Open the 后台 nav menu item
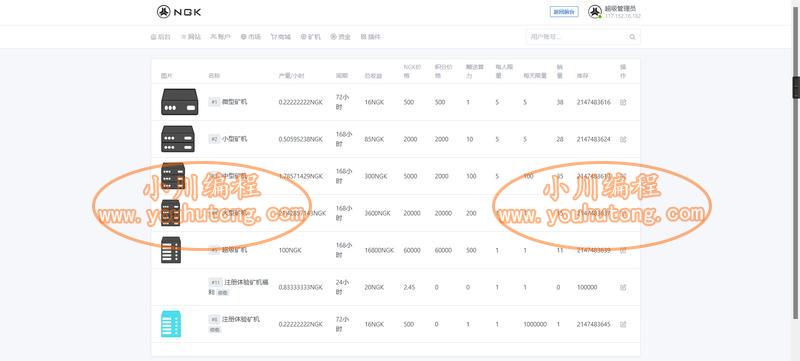The image size is (800, 361). pyautogui.click(x=161, y=37)
